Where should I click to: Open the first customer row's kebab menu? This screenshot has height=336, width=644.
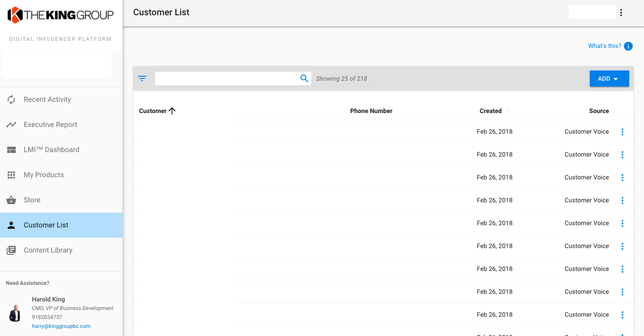point(622,132)
